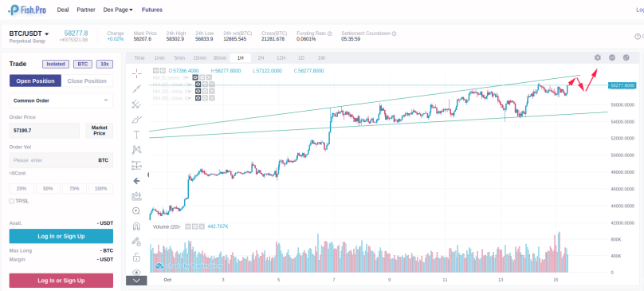
Task: Open settings for MA 30 indicator
Action: tap(205, 91)
